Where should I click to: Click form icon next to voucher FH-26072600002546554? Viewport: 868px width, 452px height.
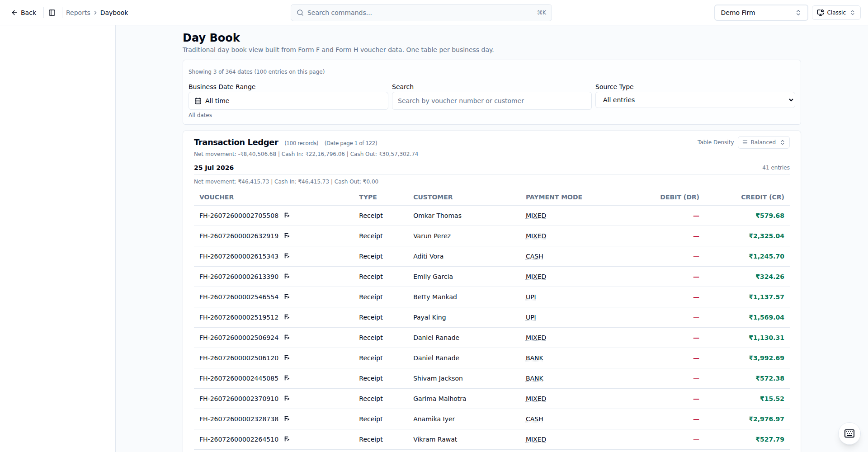tap(287, 297)
